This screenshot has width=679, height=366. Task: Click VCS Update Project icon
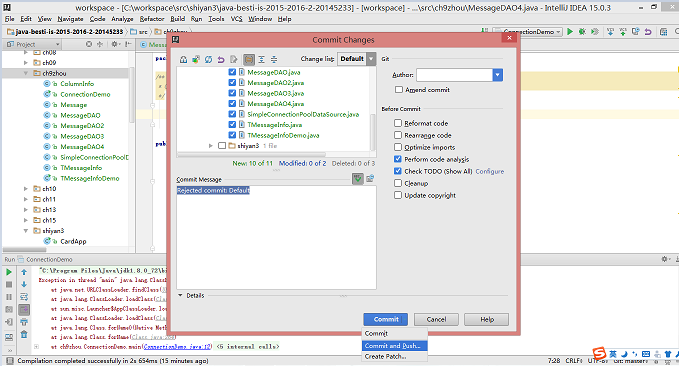click(610, 32)
